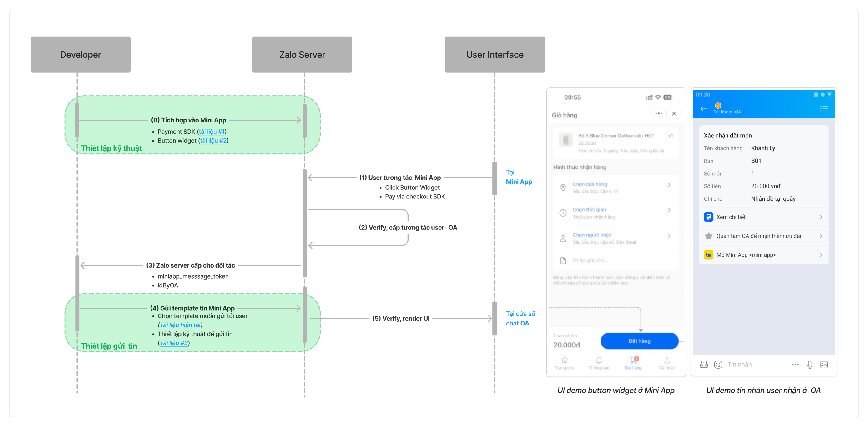This screenshot has height=427, width=868.
Task: Tap the image attachment icon in chat bar
Action: (824, 364)
